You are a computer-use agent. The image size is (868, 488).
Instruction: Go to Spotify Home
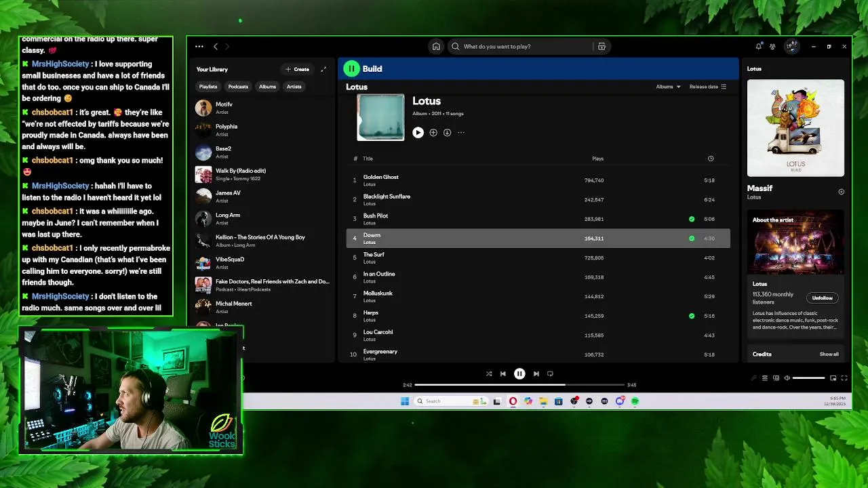(x=436, y=47)
